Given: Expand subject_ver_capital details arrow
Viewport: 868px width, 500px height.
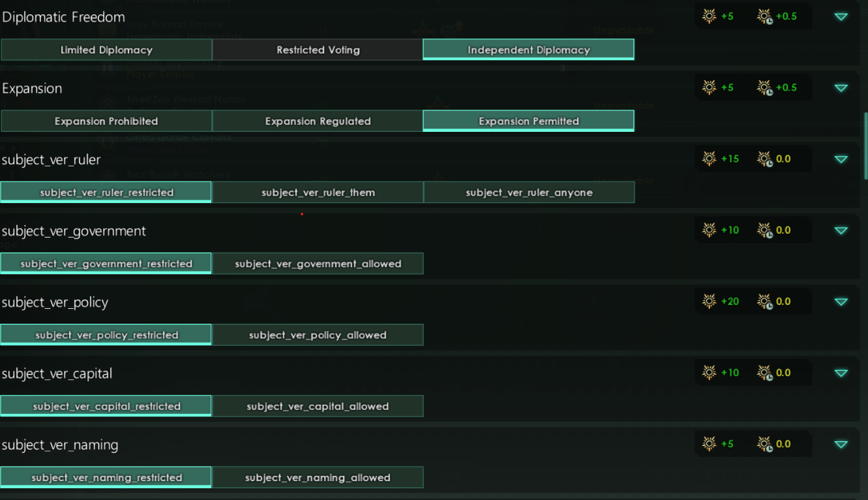Looking at the screenshot, I should (841, 373).
